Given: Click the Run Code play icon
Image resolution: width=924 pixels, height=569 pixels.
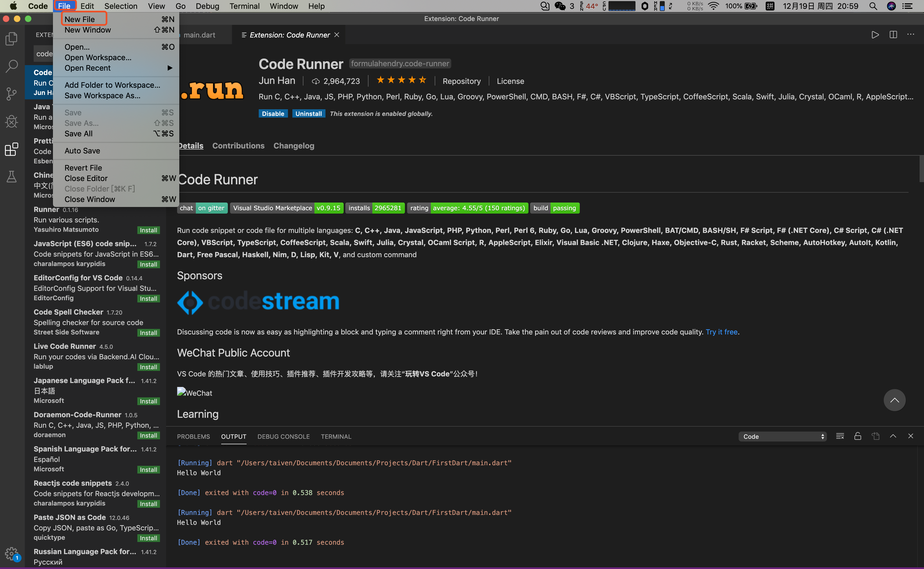Looking at the screenshot, I should 875,34.
